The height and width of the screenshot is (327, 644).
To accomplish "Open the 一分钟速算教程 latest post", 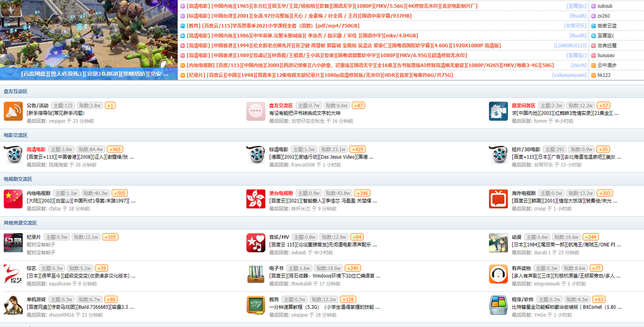I will (x=324, y=307).
